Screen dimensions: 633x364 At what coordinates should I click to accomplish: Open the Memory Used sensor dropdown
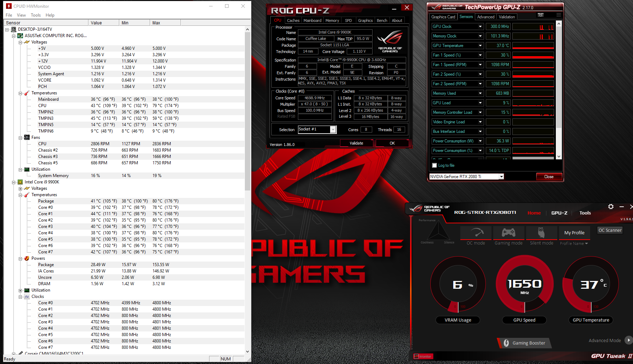(480, 93)
